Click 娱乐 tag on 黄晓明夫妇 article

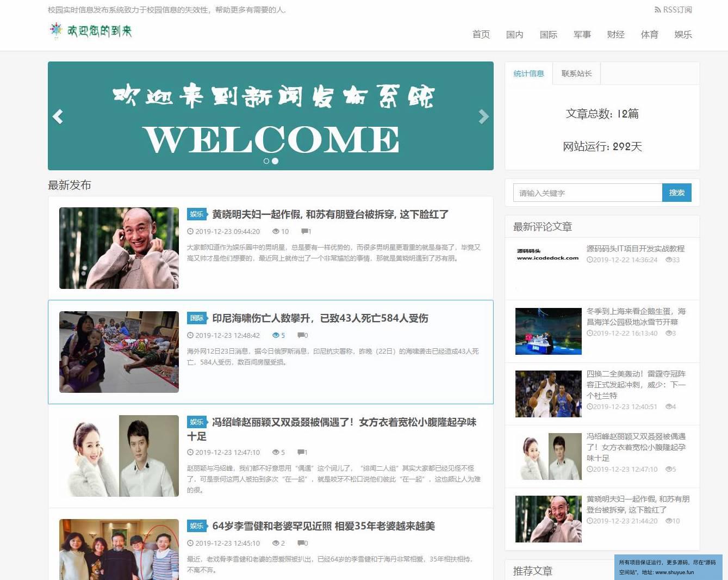(x=197, y=214)
